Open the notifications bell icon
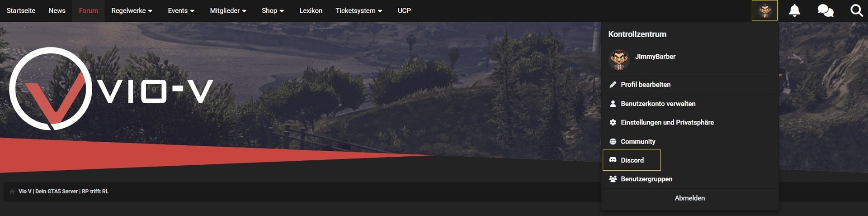This screenshot has width=868, height=216. coord(794,10)
